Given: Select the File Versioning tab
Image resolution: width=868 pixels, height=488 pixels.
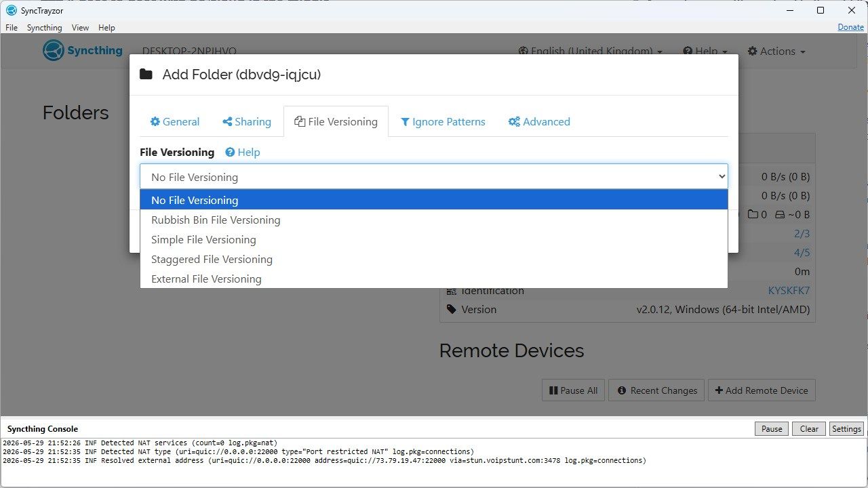Looking at the screenshot, I should (336, 122).
